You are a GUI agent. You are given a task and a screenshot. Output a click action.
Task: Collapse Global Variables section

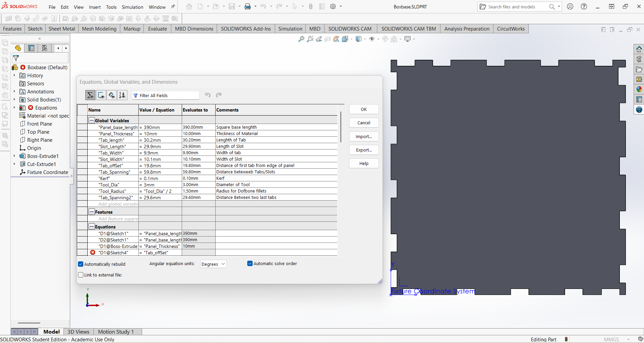point(91,120)
